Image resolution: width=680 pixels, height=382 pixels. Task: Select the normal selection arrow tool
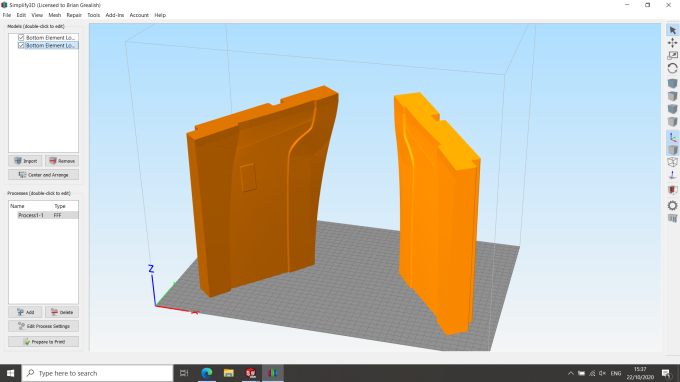[x=672, y=30]
